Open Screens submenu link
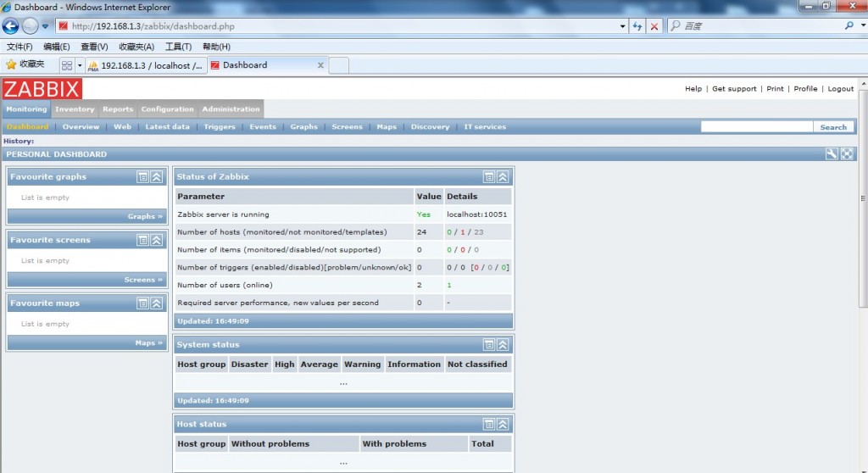Image resolution: width=868 pixels, height=473 pixels. pyautogui.click(x=347, y=127)
